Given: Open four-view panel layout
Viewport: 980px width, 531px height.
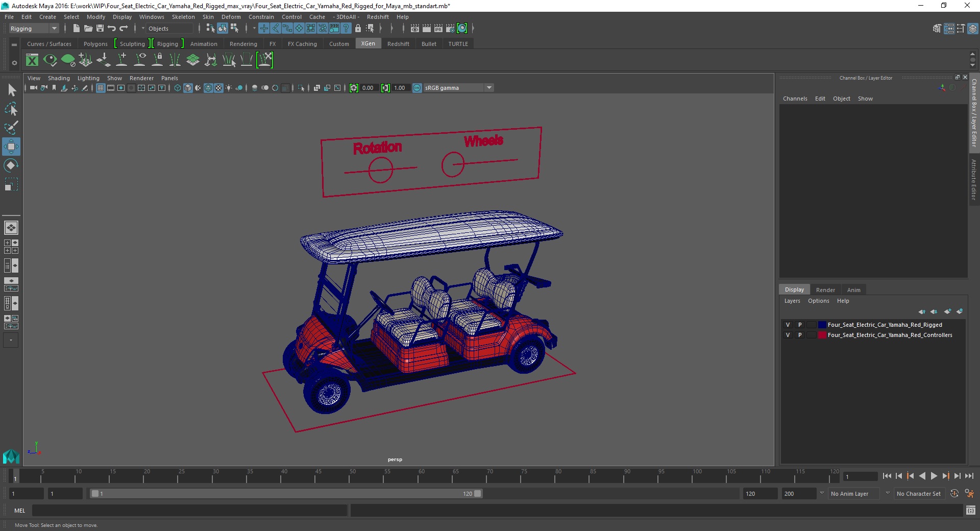Looking at the screenshot, I should coord(11,247).
